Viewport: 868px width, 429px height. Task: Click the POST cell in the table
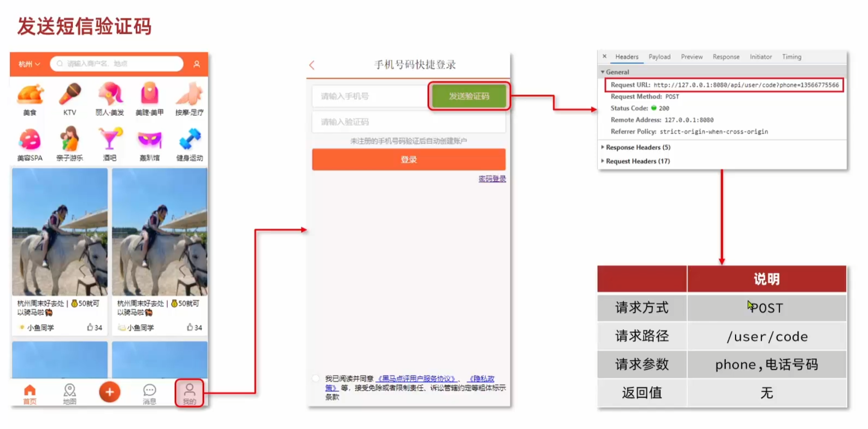coord(766,308)
